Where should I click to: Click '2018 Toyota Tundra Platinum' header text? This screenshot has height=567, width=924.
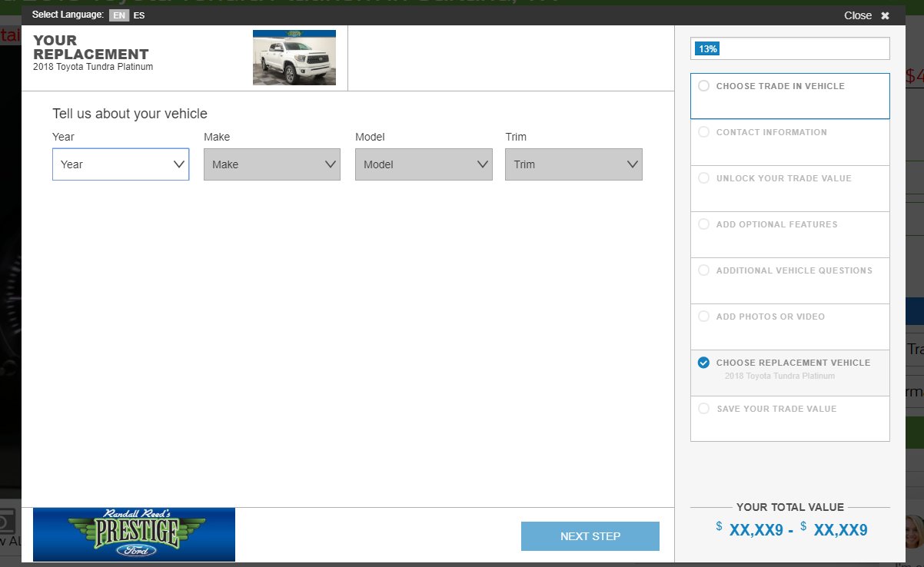[93, 67]
